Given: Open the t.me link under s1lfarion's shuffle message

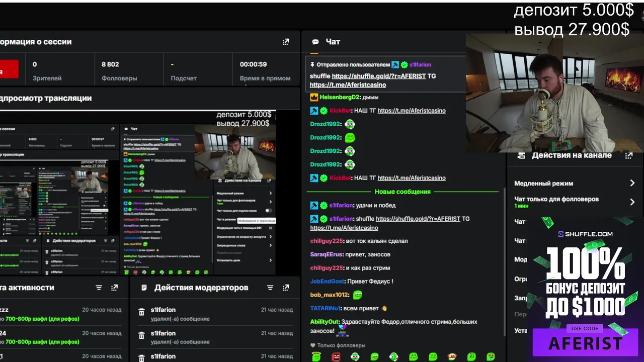Looking at the screenshot, I should [x=344, y=228].
